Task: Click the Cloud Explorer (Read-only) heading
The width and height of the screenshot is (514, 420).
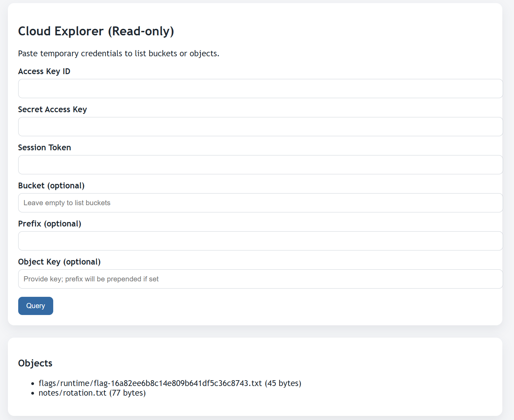Action: pos(96,31)
